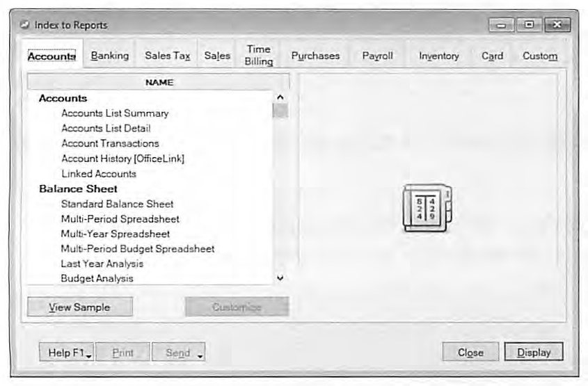588x386 pixels.
Task: Pick Multi-Period Budget Spreadsheet report
Action: point(138,249)
